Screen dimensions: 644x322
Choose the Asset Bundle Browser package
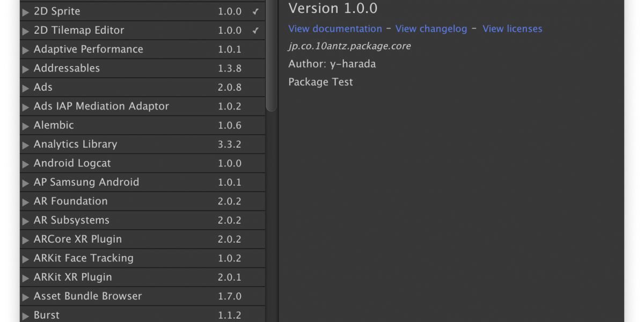88,296
